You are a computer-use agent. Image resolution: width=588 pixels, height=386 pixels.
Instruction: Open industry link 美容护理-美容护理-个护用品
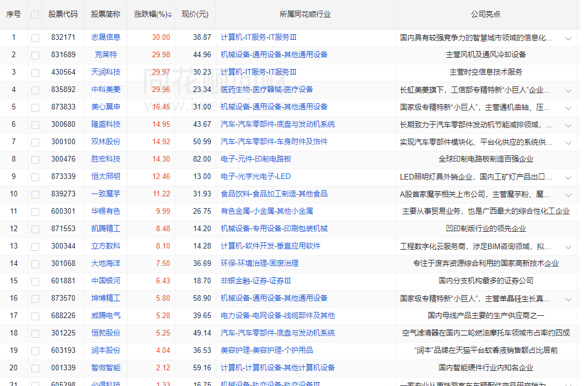pyautogui.click(x=267, y=350)
